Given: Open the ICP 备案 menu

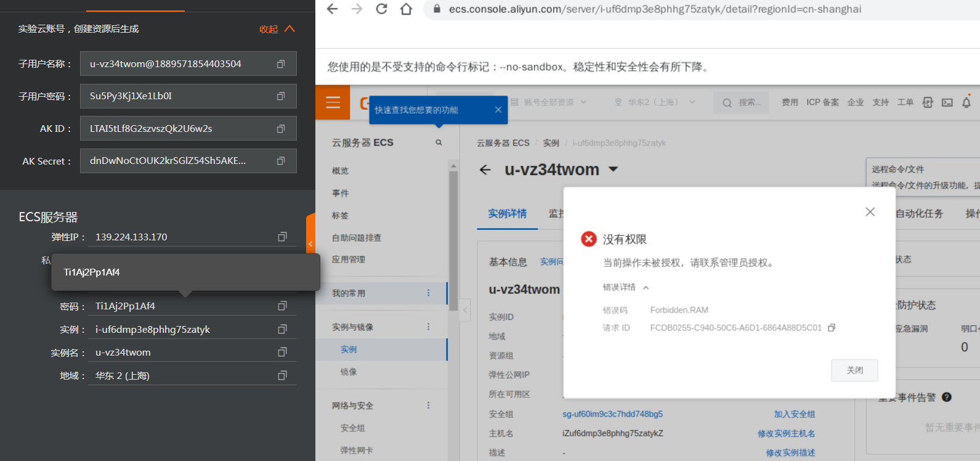Looking at the screenshot, I should (823, 102).
